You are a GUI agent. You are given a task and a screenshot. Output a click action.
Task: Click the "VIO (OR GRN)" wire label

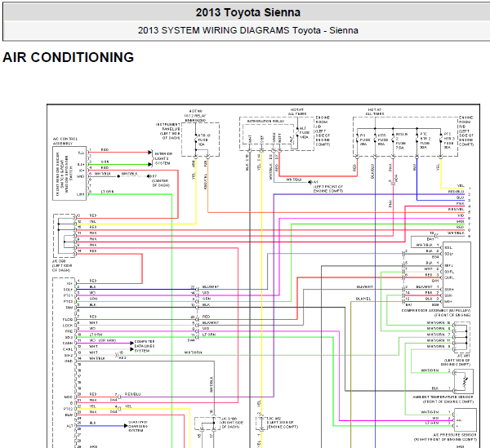click(x=103, y=340)
